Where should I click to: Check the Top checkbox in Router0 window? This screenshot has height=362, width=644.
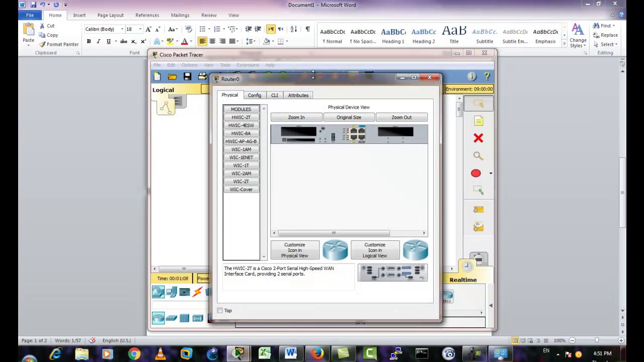coord(220,311)
